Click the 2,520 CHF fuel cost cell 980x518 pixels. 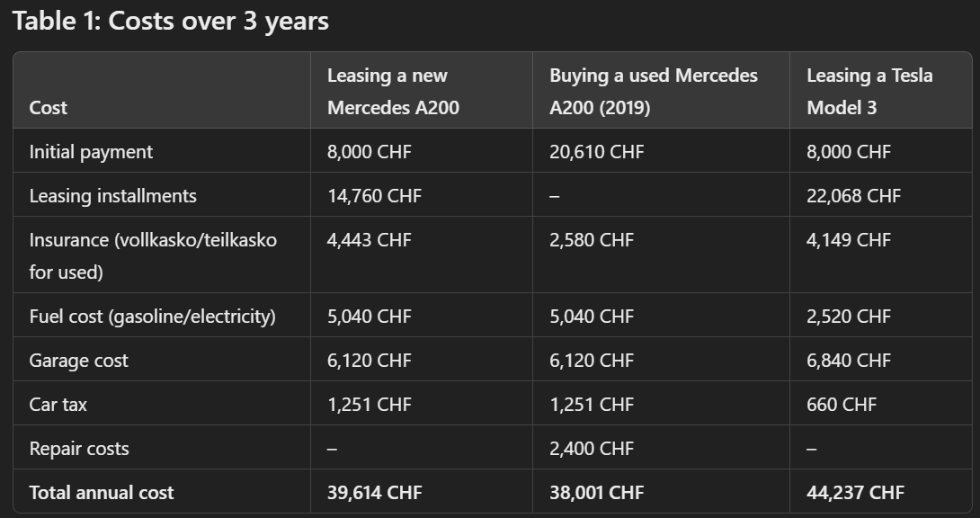pos(848,317)
